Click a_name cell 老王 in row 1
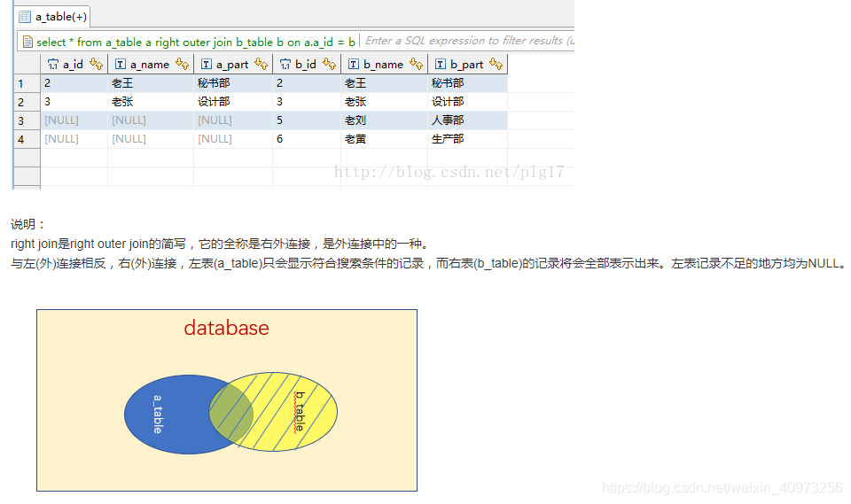 click(151, 83)
